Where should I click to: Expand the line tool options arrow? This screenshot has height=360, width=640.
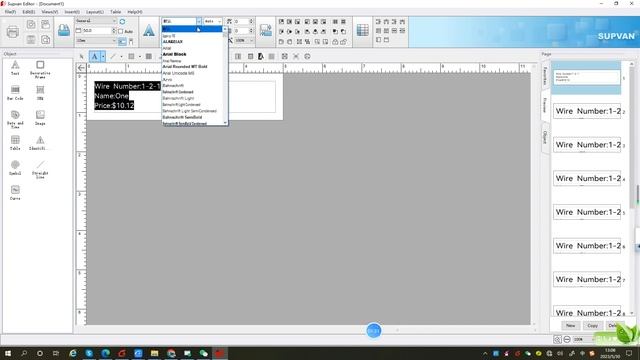(121, 56)
